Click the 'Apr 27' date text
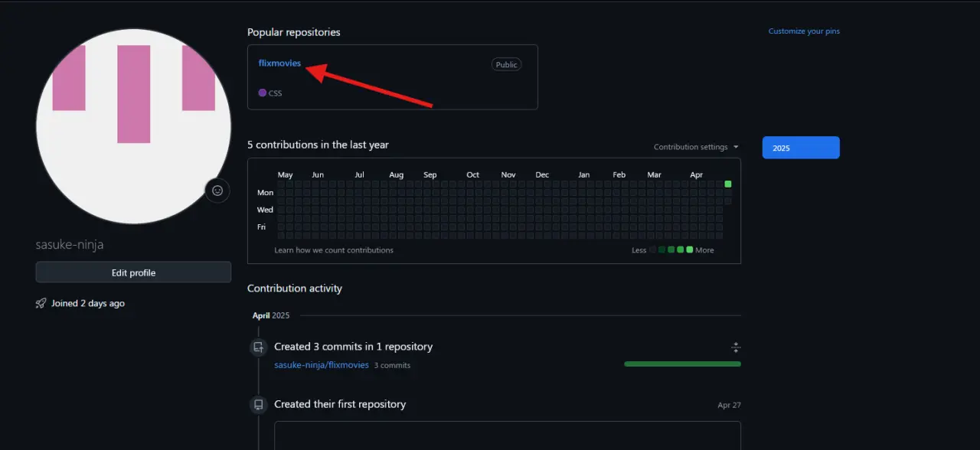This screenshot has width=980, height=450. click(x=730, y=406)
